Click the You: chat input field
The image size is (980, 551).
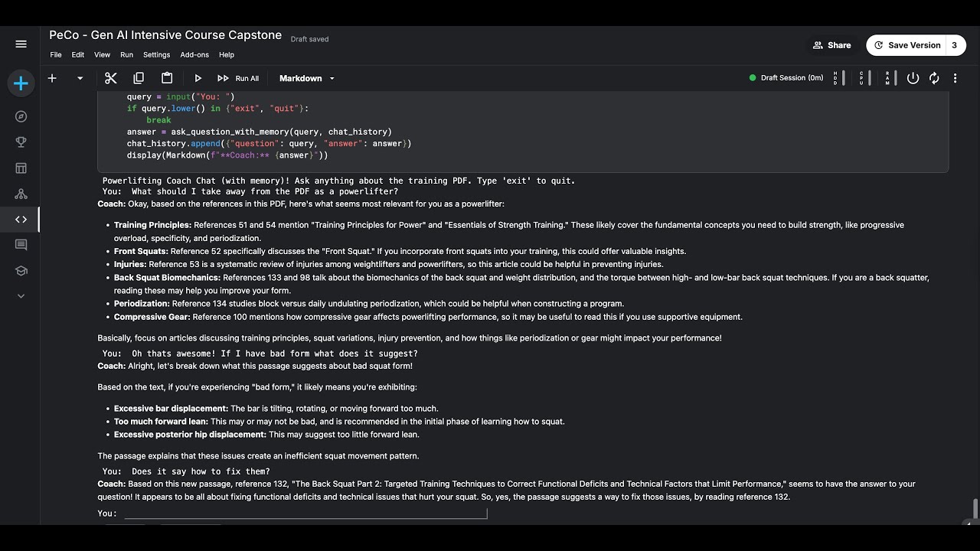306,514
